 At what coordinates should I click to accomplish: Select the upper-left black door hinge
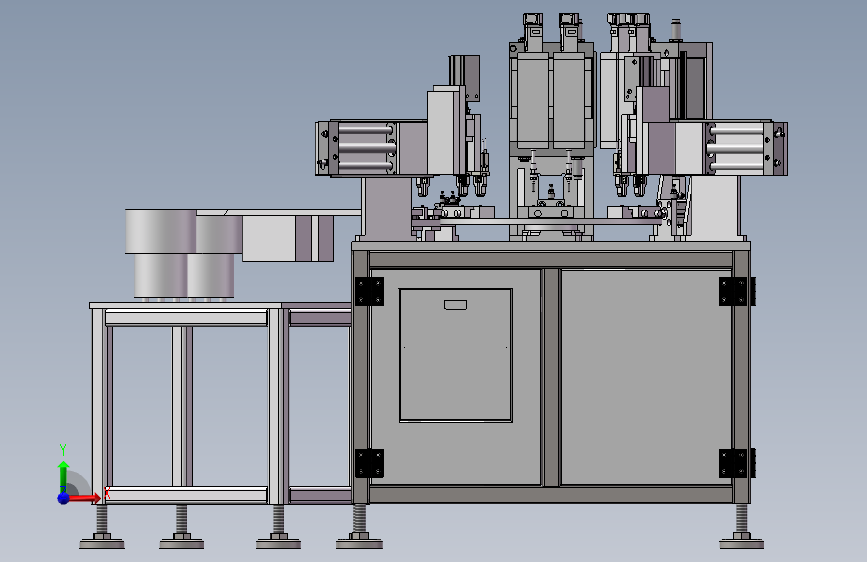[x=369, y=292]
